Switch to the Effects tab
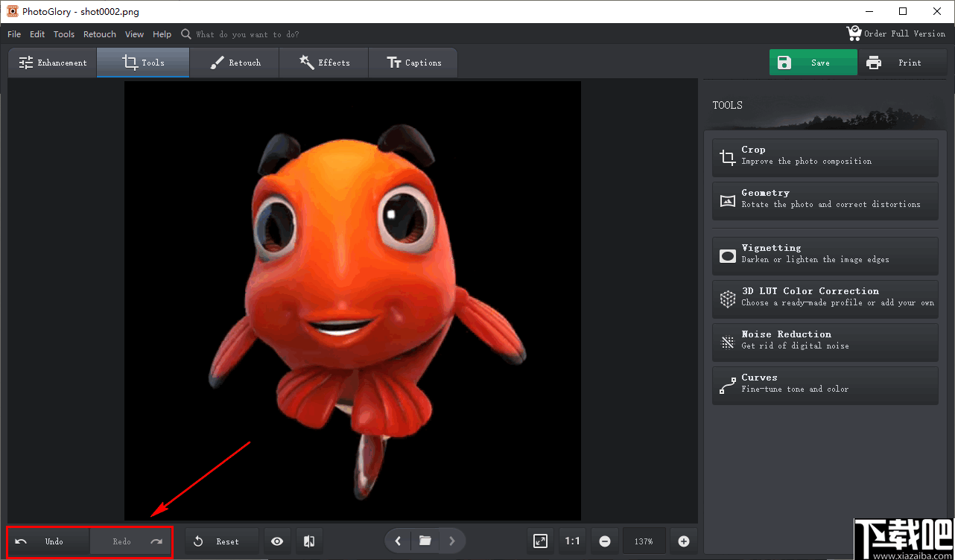 324,63
